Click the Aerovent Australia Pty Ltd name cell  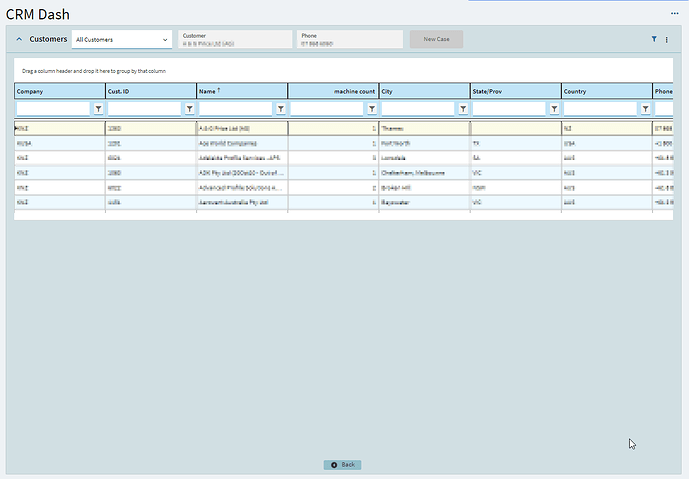point(242,202)
